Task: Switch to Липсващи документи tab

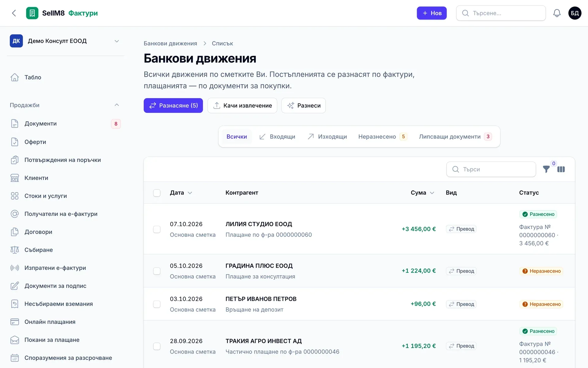Action: (x=455, y=136)
